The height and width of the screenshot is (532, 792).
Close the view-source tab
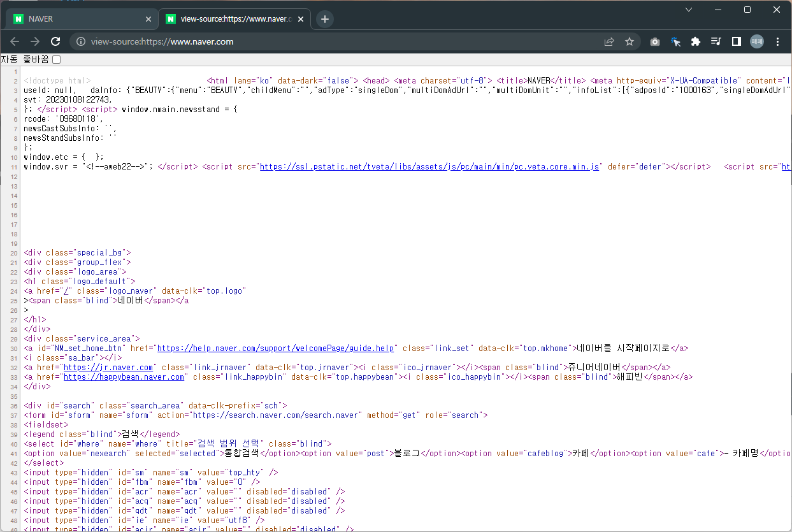[301, 19]
